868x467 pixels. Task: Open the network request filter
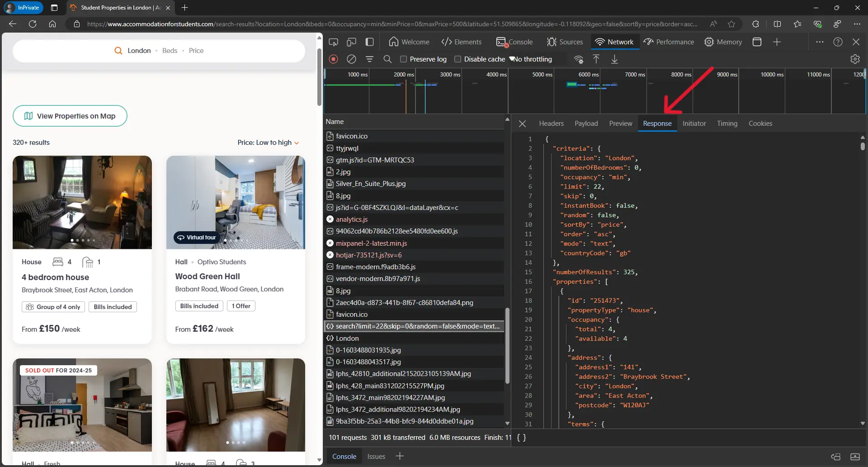pos(370,59)
